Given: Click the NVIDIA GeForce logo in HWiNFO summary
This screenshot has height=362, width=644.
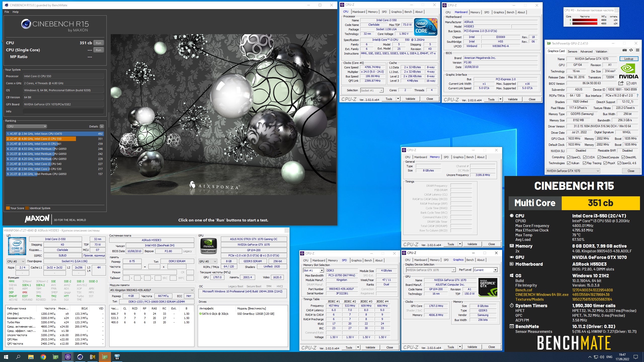Looking at the screenshot, I should tap(209, 246).
